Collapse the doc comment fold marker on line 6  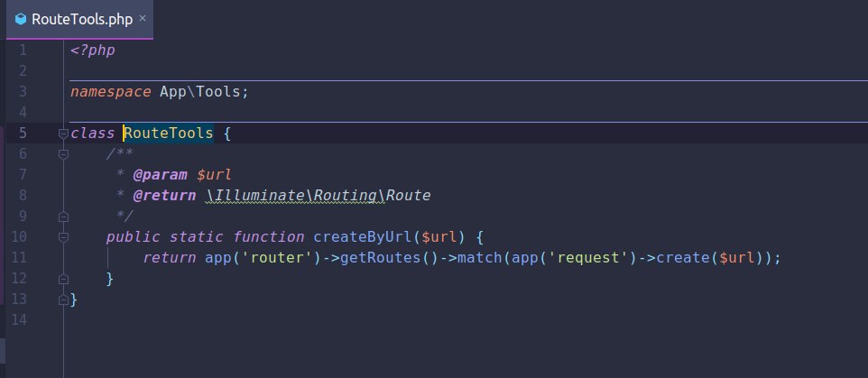click(64, 154)
